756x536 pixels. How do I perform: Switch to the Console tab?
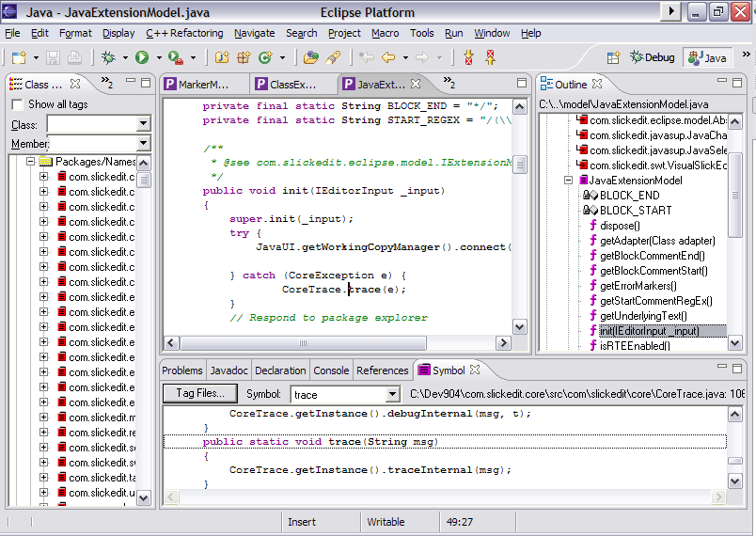[331, 370]
